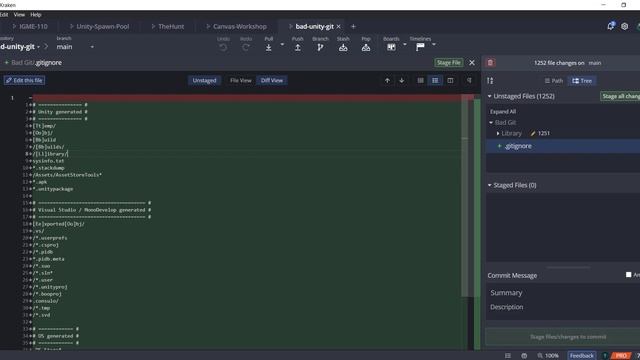Image resolution: width=640 pixels, height=360 pixels.
Task: Select the Unstaged toggle in the diff header
Action: click(x=204, y=80)
